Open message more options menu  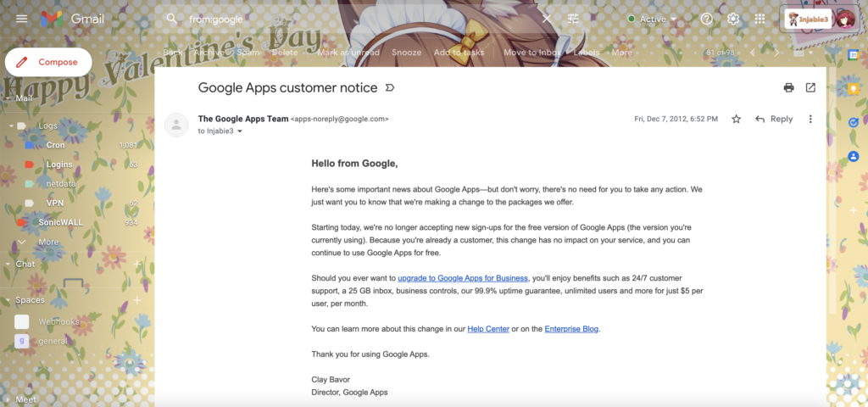click(810, 119)
